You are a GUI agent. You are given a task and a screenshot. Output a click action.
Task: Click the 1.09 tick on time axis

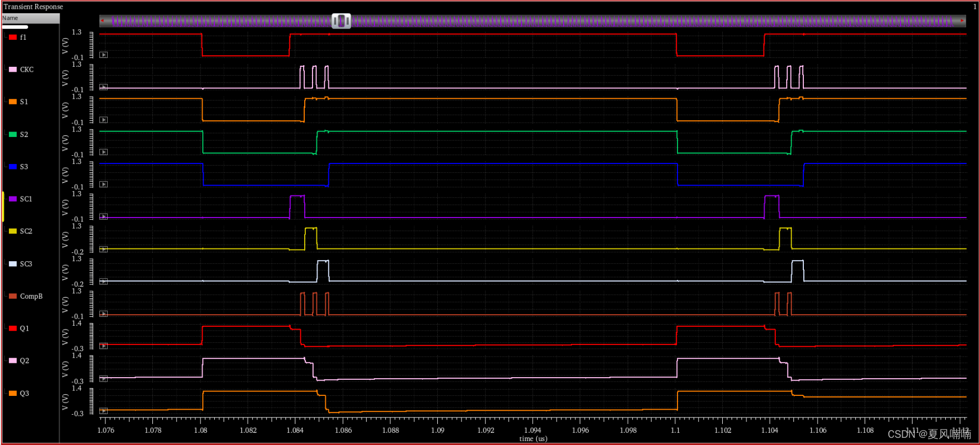tap(438, 430)
